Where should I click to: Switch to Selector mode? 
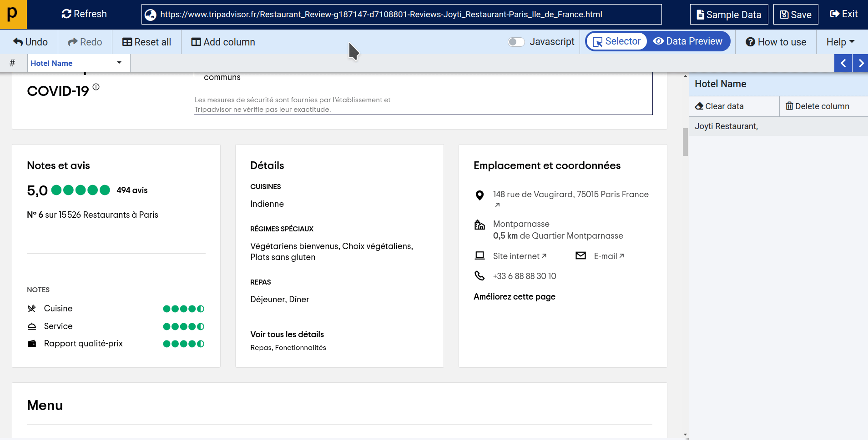(616, 41)
